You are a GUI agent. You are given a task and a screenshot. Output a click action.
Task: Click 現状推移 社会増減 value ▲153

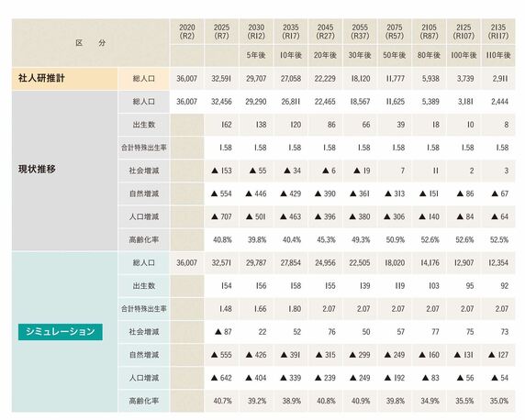(221, 171)
